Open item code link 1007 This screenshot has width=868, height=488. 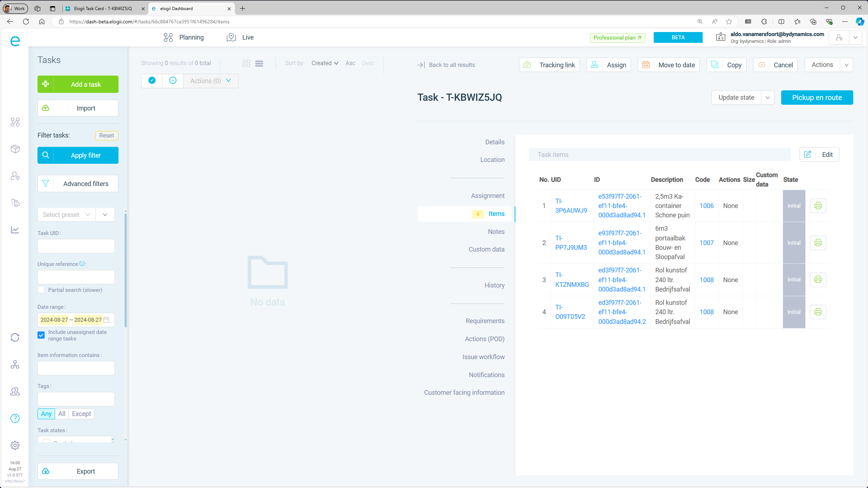(x=706, y=243)
